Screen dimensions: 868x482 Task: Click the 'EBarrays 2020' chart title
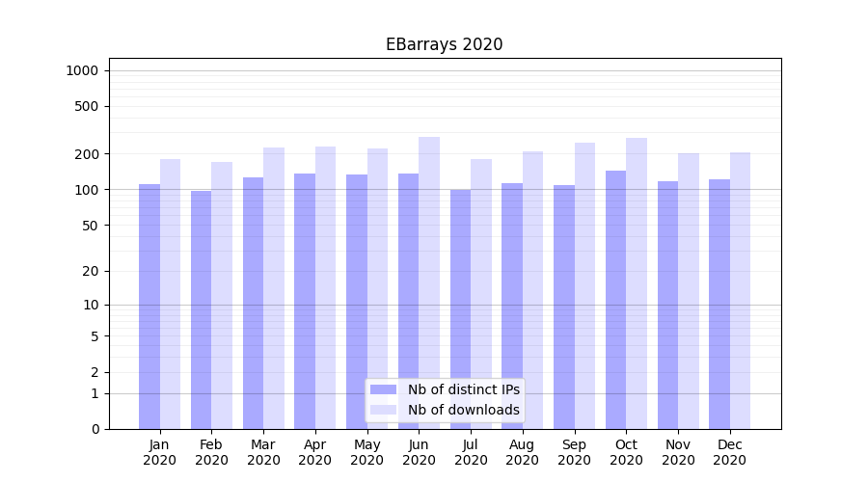(444, 44)
